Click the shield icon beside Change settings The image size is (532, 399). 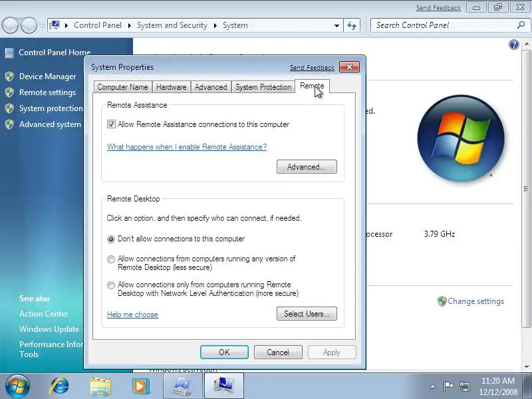tap(442, 301)
